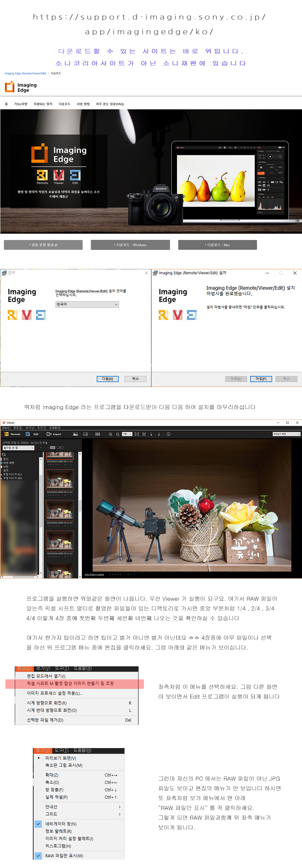Open the 필터링 안 함 filter dropdown
Viewport: 302px width, 868px height.
coord(18,448)
